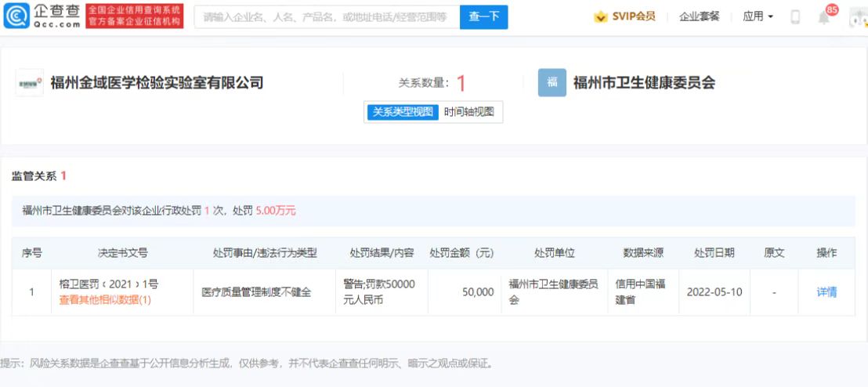Click 查看其他相似数据(1) link
This screenshot has width=868, height=387.
click(105, 300)
